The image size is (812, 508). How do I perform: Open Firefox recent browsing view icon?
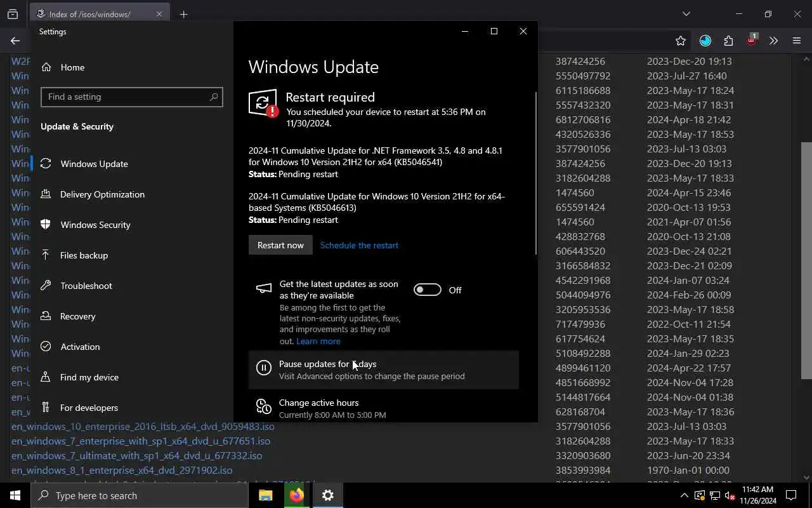13,14
